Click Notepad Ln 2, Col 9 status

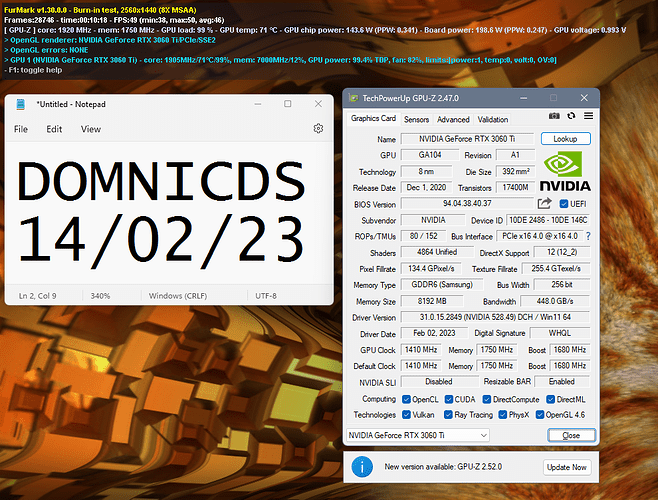tap(37, 296)
